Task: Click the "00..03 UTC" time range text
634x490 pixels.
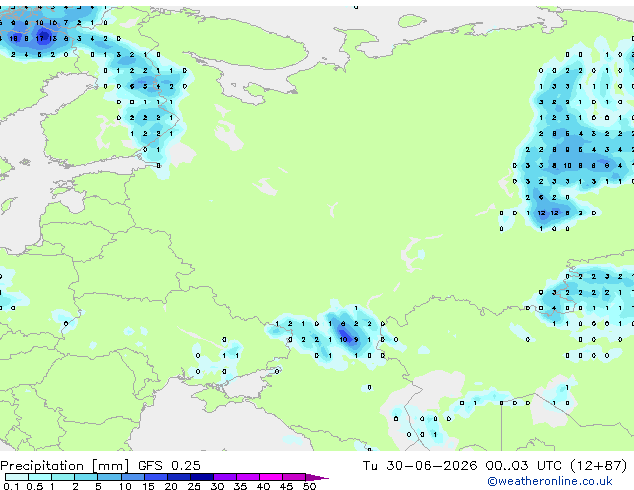Action: [x=524, y=465]
